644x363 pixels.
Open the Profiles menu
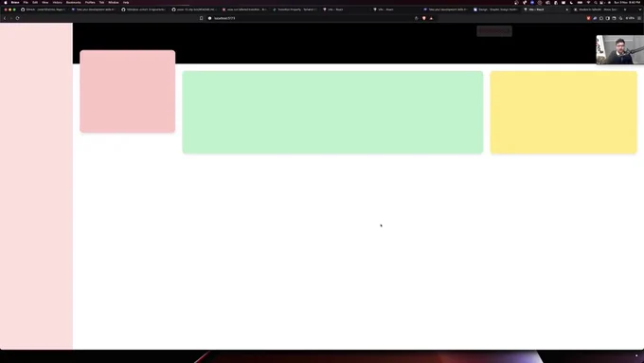click(x=90, y=3)
